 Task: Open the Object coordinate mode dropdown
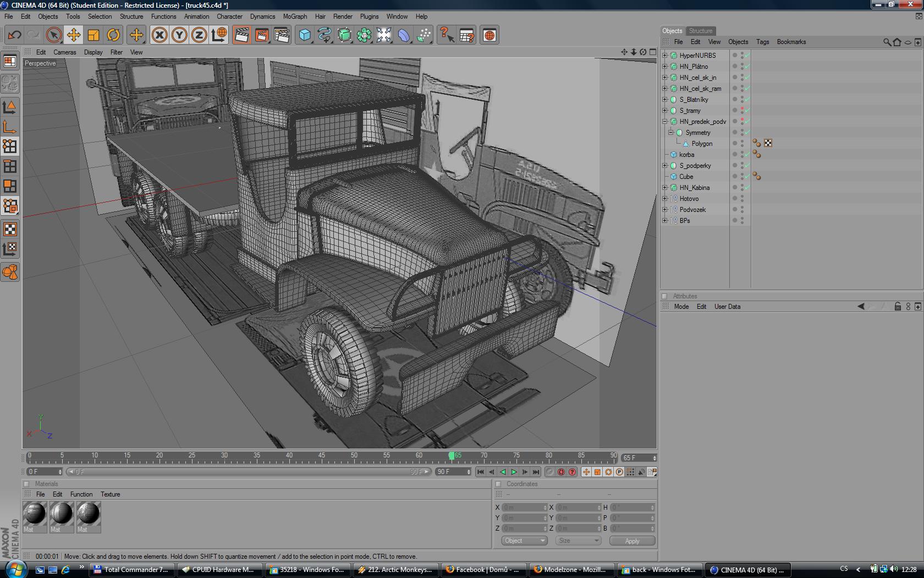[x=524, y=541]
